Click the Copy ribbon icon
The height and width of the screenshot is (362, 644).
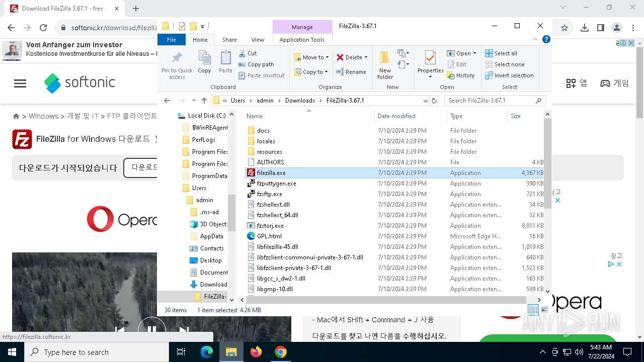204,62
